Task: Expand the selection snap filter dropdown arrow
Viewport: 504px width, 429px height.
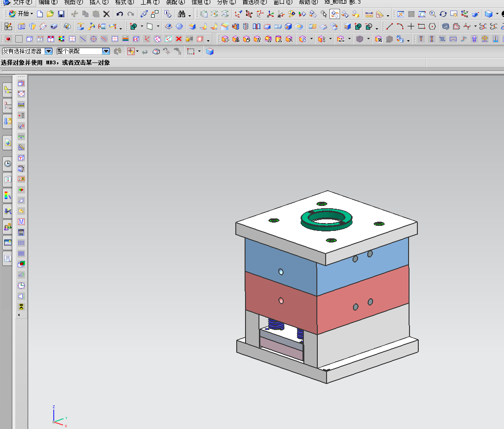Action: (137, 51)
